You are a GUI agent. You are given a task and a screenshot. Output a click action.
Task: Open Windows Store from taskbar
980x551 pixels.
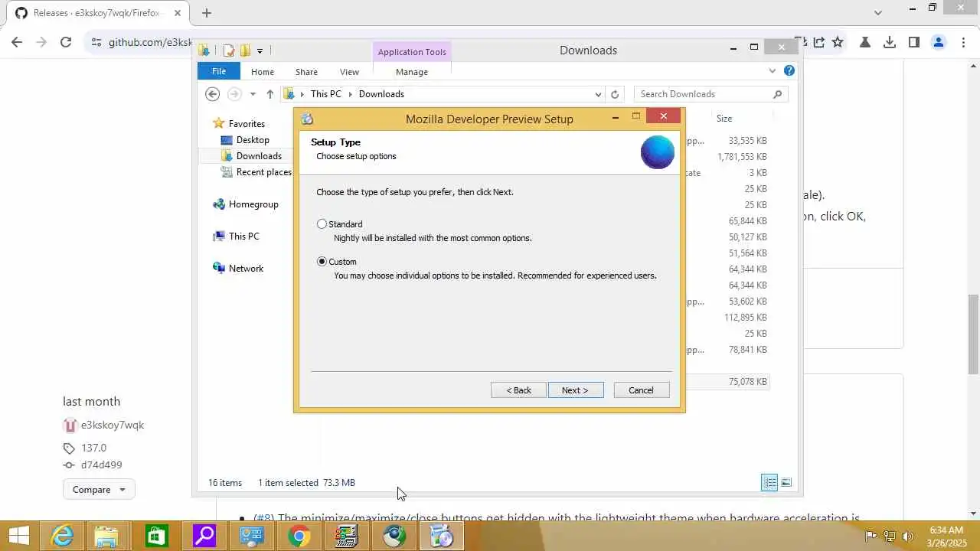156,536
